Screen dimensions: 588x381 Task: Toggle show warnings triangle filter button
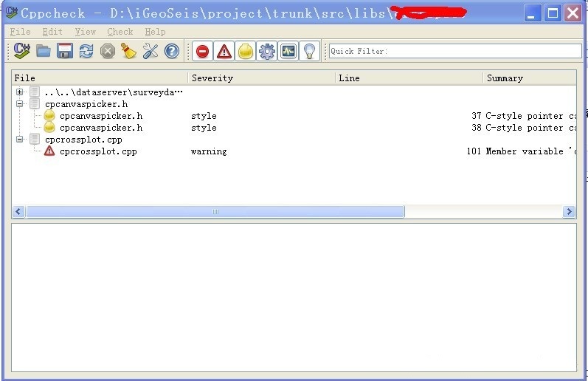click(224, 51)
